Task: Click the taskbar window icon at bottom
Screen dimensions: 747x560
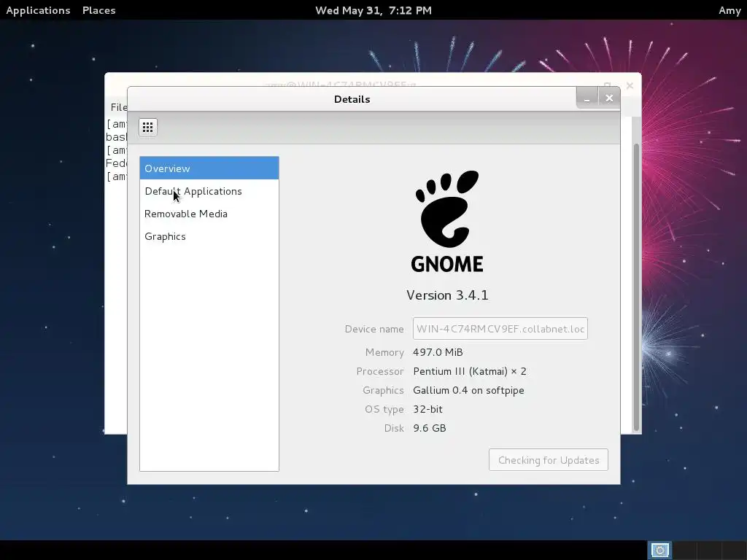Action: coord(659,551)
